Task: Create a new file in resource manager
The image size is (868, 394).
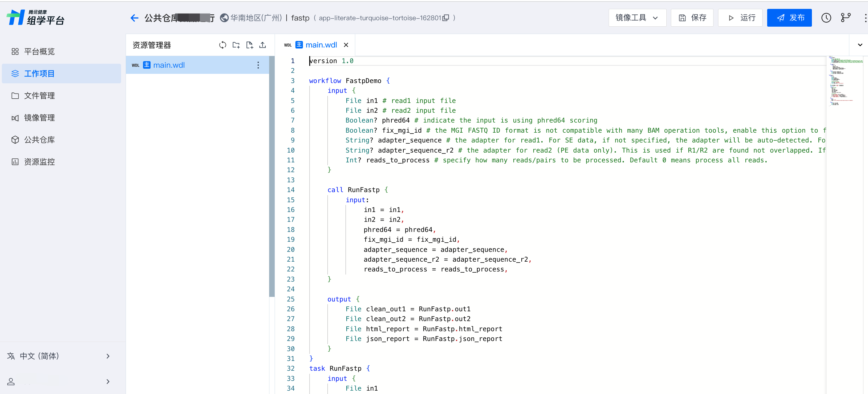Action: point(249,45)
